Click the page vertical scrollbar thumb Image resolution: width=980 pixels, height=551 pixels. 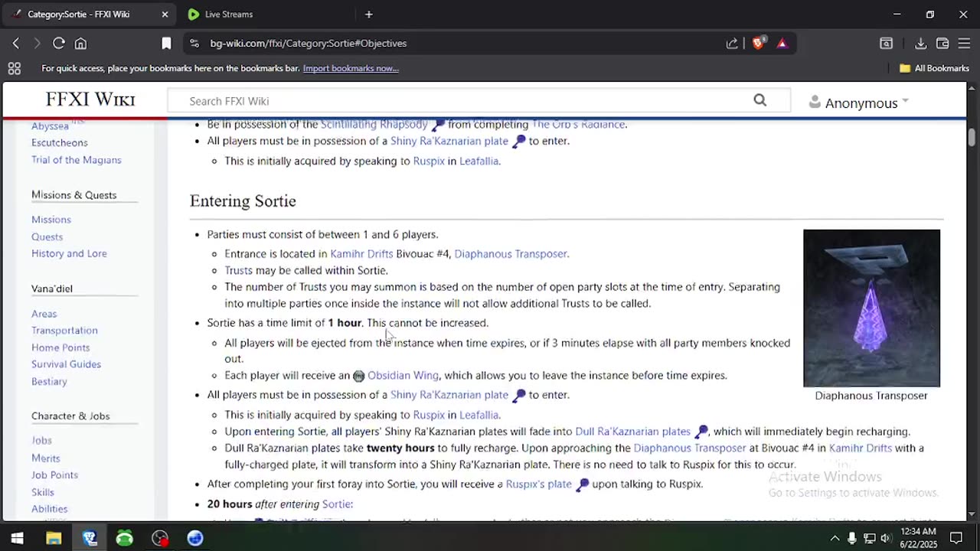972,137
